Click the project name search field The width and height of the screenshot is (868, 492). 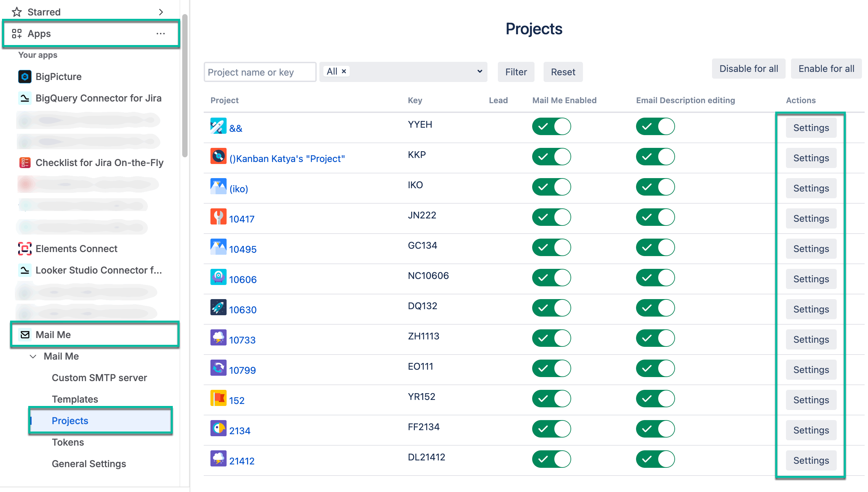pos(260,72)
